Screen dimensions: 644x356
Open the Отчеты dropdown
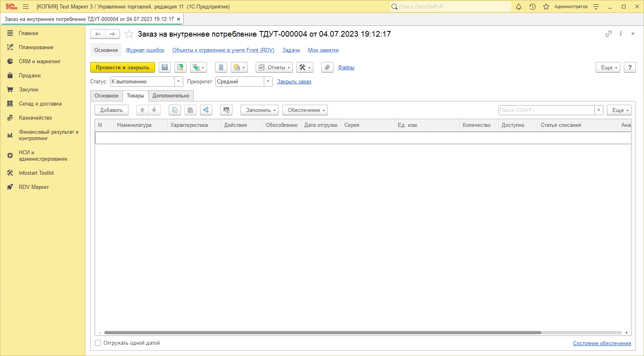click(x=274, y=67)
